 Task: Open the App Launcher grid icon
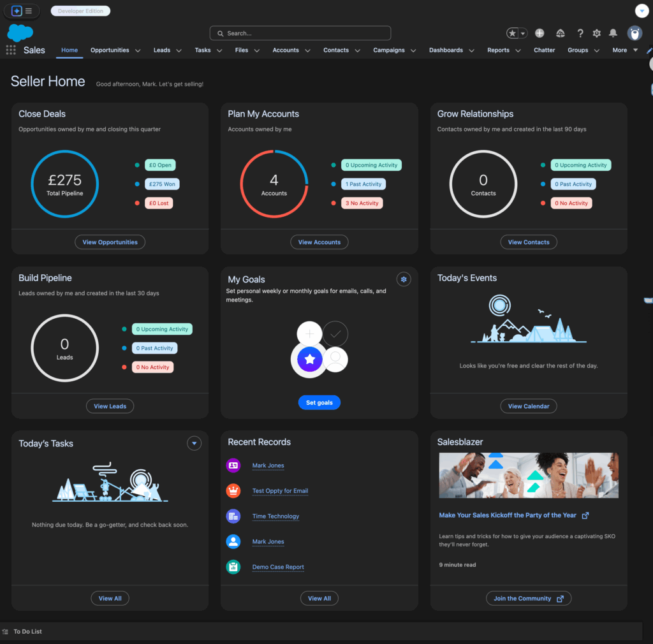(10, 50)
